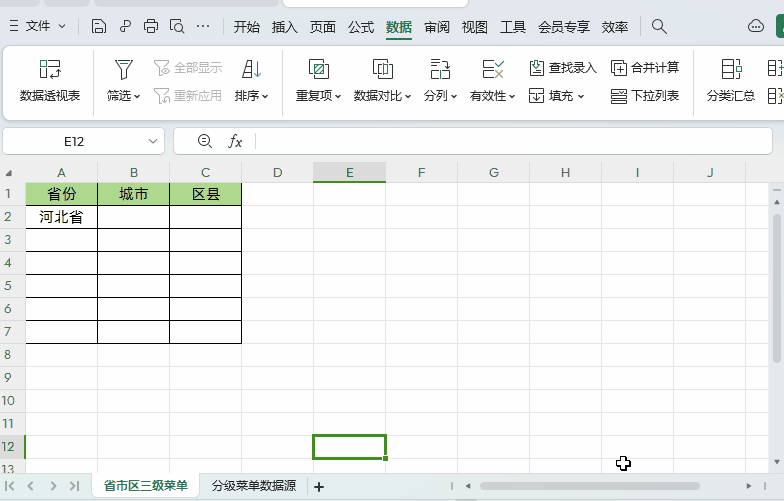Viewport: 784px width, 501px height.
Task: Select sheet tab 省市区三级菜单
Action: 146,486
